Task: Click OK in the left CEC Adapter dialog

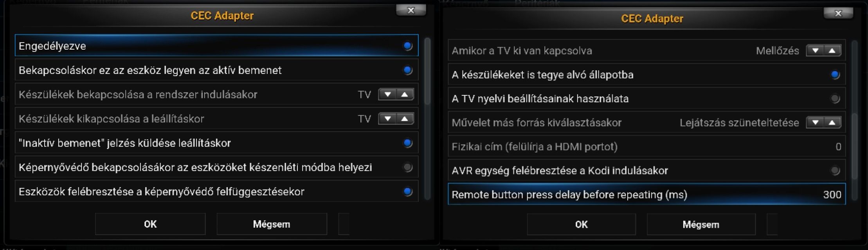Action: point(150,224)
